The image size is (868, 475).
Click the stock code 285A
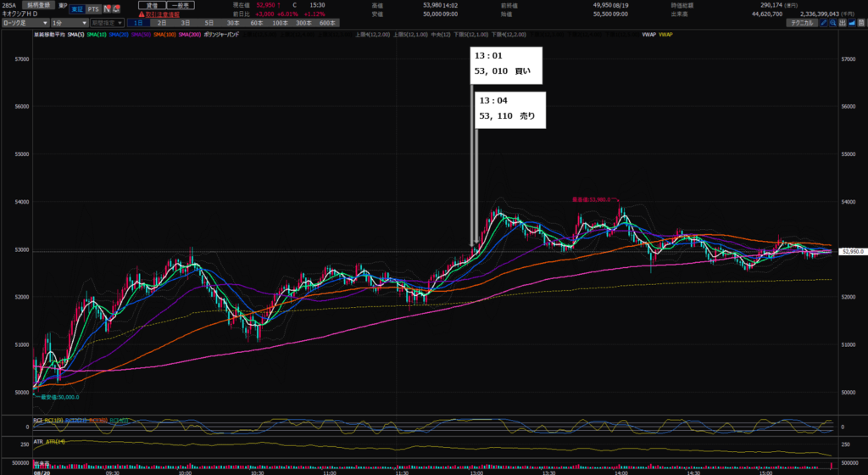(8, 5)
